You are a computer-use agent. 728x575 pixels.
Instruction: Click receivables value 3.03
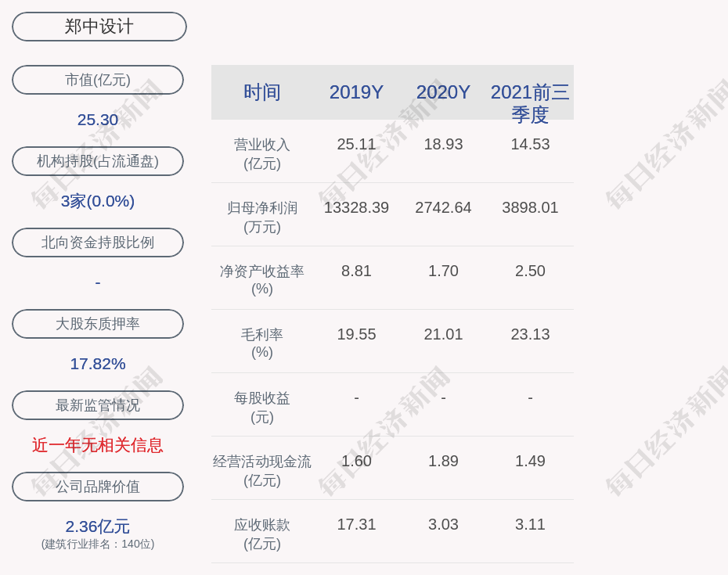pyautogui.click(x=443, y=524)
